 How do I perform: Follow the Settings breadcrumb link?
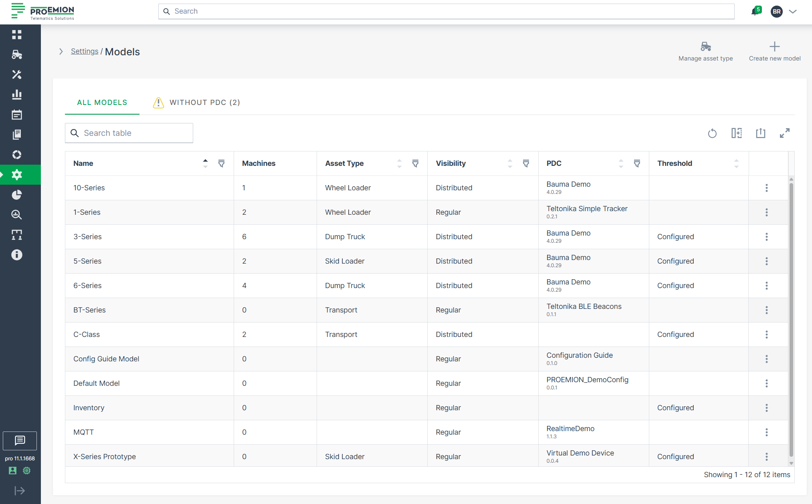pos(84,51)
